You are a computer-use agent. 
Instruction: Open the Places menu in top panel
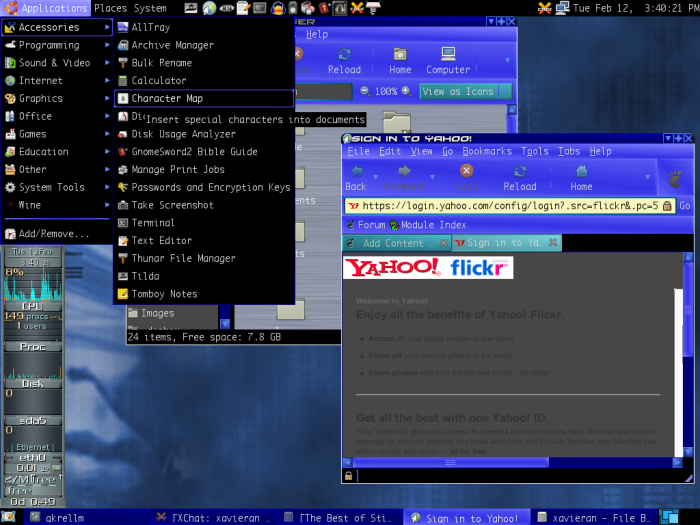[x=110, y=8]
